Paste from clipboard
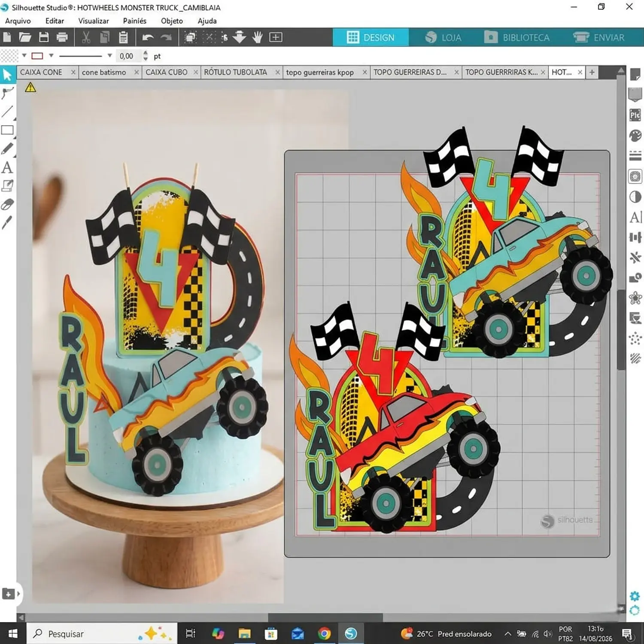Viewport: 644px width, 644px height. (123, 37)
